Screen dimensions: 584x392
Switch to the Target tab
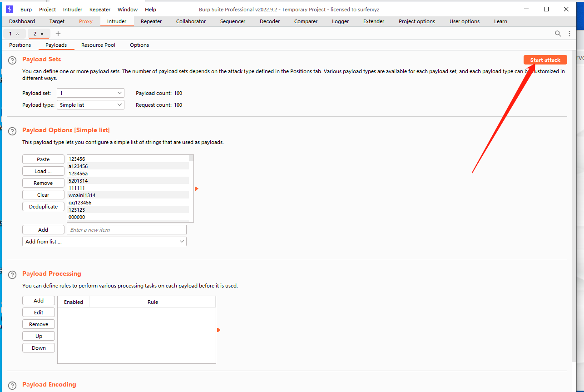pos(57,21)
